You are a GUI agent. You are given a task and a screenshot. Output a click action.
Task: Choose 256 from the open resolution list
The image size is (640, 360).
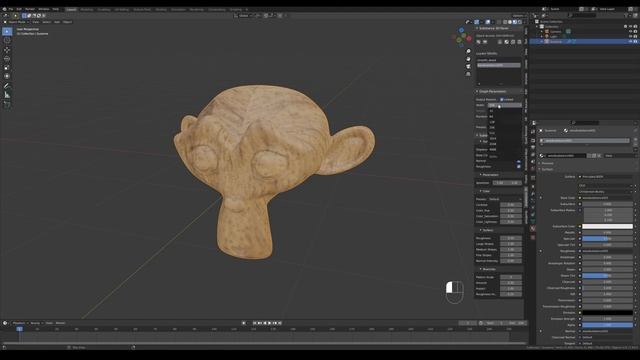(x=492, y=127)
